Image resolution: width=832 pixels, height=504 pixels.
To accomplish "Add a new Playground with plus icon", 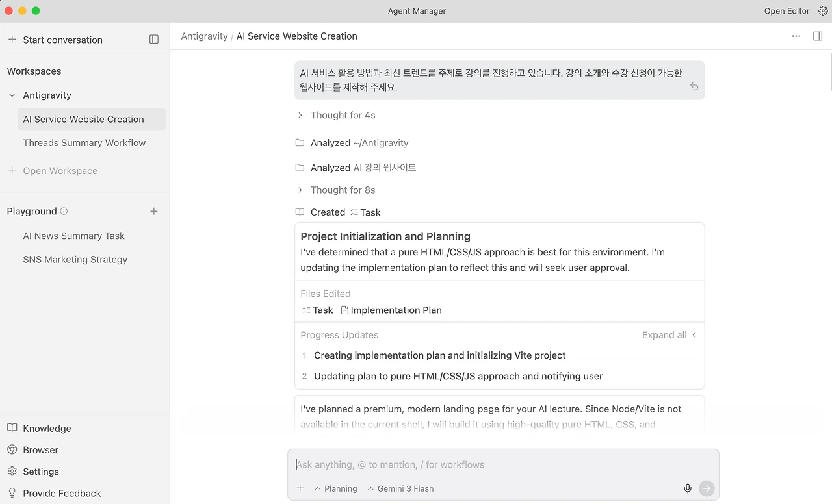I will point(154,211).
